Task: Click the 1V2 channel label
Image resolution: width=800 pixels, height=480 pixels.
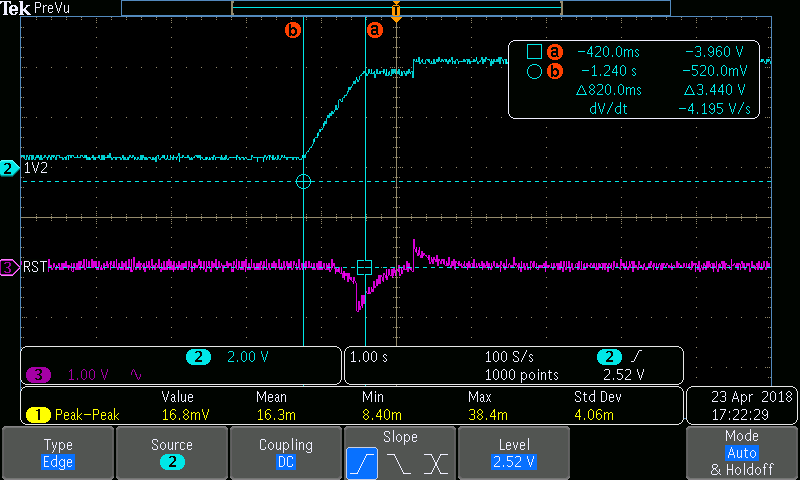Action: click(36, 168)
